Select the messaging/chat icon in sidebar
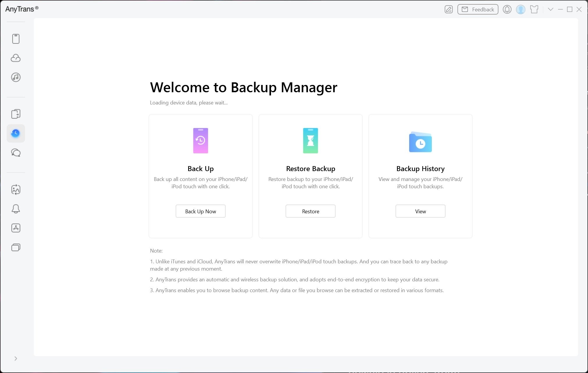Screen dimensions: 588x373 tap(16, 152)
